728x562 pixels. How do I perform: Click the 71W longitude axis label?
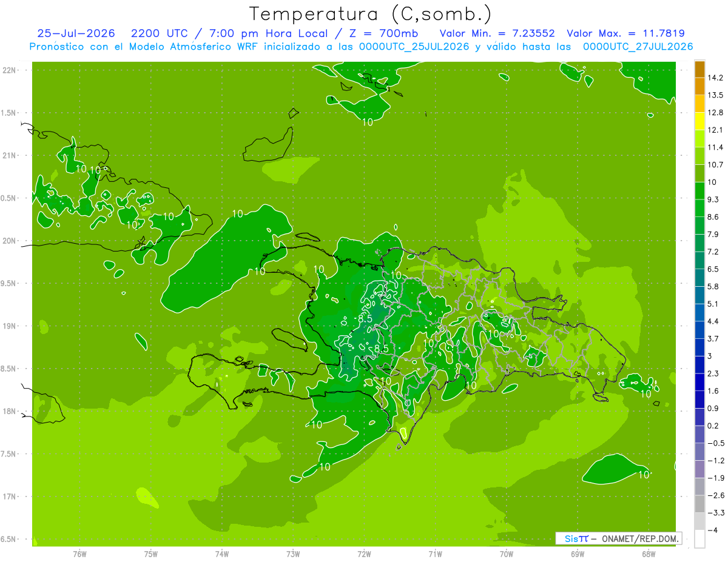(x=435, y=554)
